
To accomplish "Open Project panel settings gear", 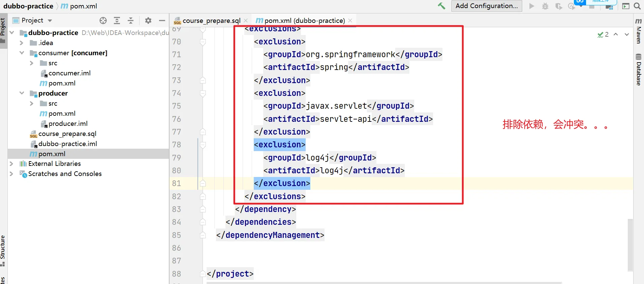I will tap(148, 21).
